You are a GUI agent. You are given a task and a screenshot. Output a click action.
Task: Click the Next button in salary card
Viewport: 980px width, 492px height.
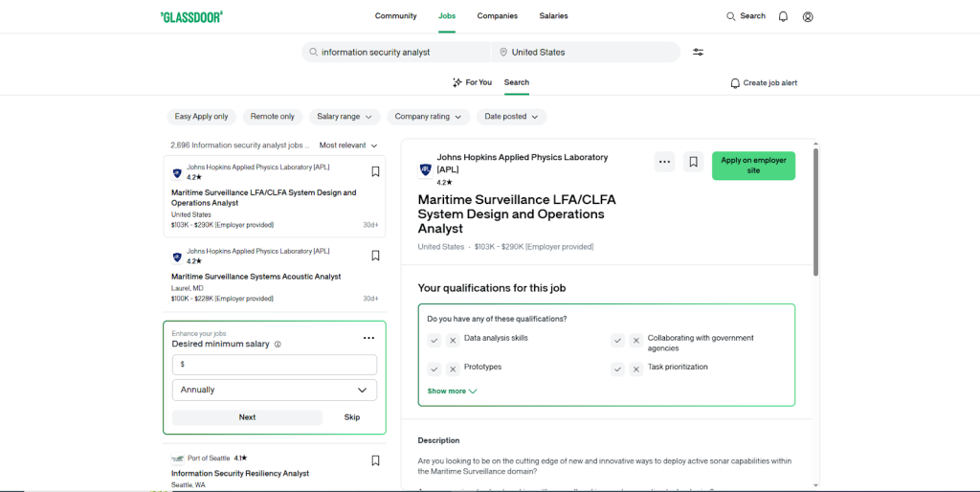(247, 417)
